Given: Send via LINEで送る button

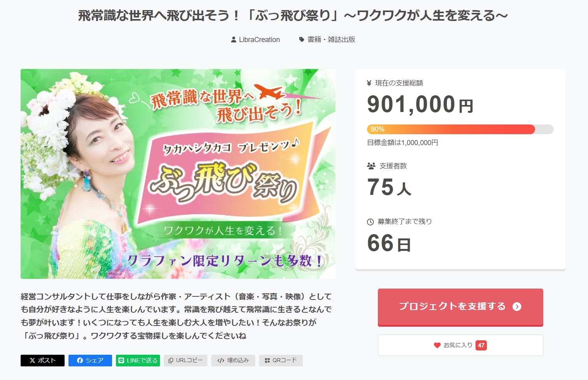Looking at the screenshot, I should click(x=138, y=361).
